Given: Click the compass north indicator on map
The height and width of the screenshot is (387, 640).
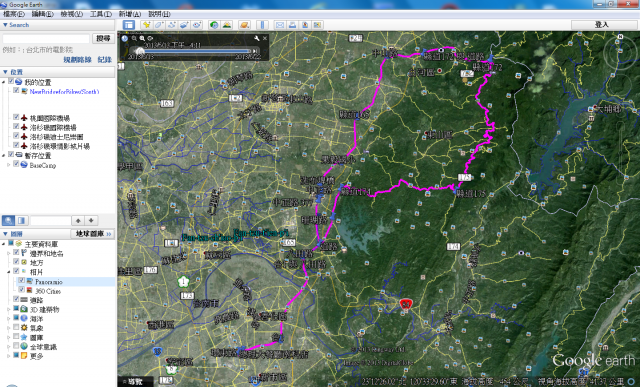Looking at the screenshot, I should pyautogui.click(x=620, y=37).
